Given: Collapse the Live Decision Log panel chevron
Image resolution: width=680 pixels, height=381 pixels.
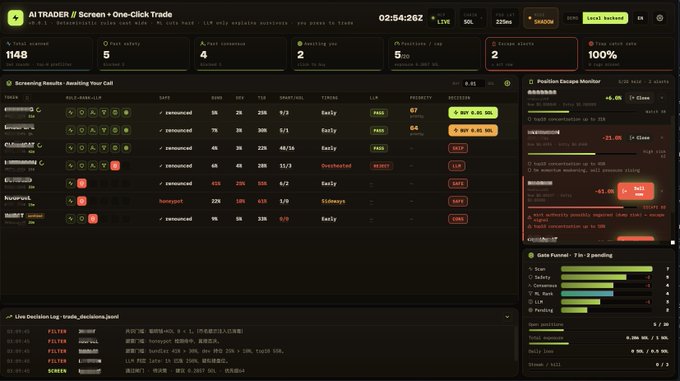Looking at the screenshot, I should tap(507, 317).
